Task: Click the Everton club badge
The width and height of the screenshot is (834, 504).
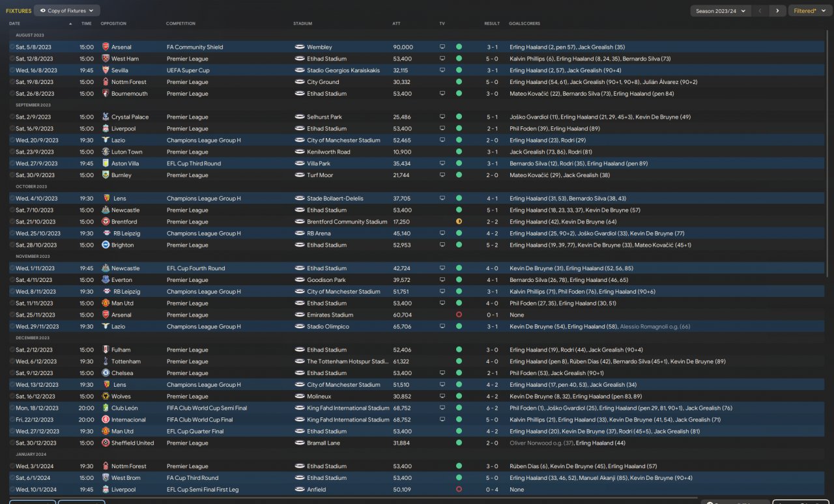Action: coord(106,280)
